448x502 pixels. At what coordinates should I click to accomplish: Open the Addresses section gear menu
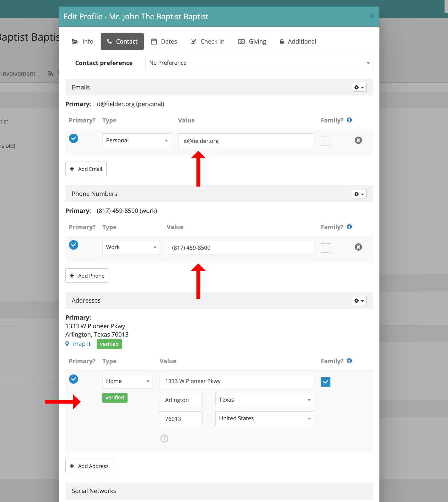click(x=359, y=301)
